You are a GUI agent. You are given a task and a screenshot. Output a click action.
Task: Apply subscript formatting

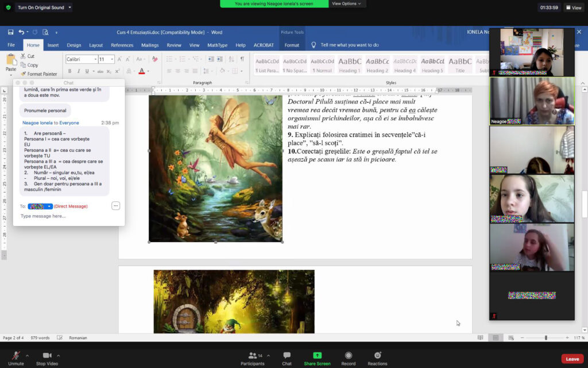click(x=109, y=71)
